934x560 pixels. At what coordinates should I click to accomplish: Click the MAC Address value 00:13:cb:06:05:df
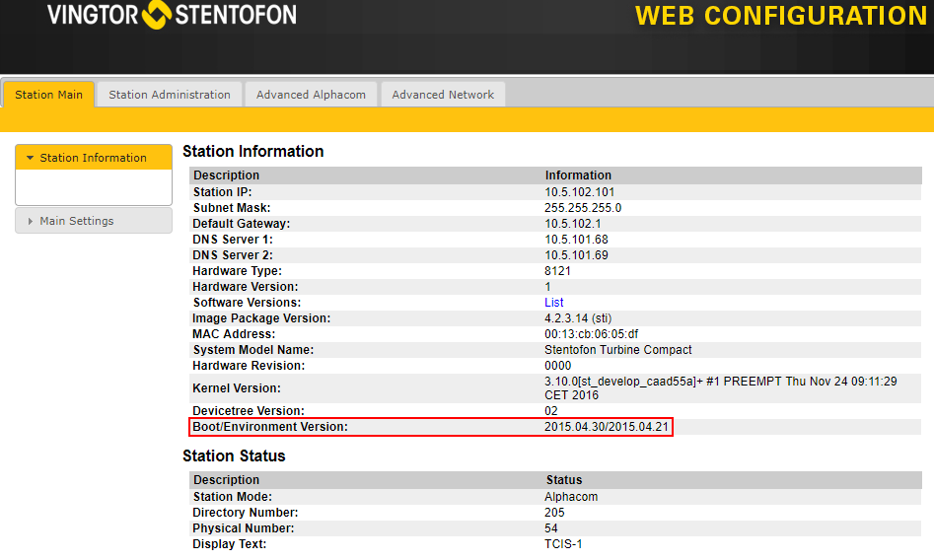(591, 334)
